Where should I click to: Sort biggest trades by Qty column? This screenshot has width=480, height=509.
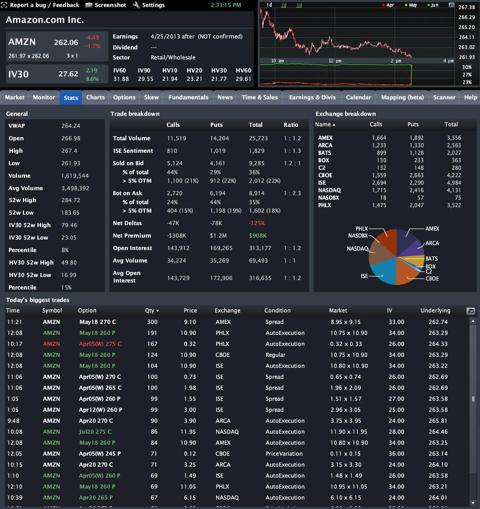click(x=152, y=311)
